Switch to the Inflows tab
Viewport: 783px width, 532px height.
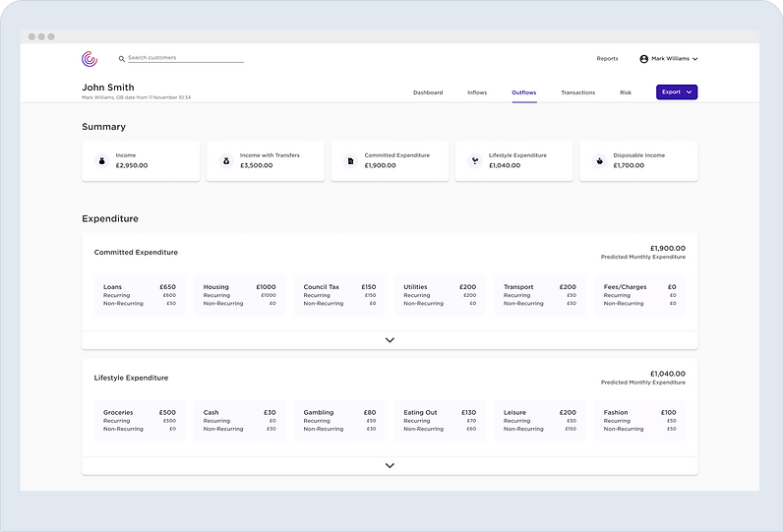[477, 92]
